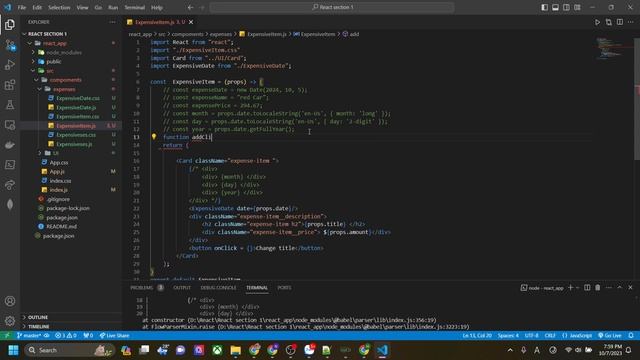The height and width of the screenshot is (360, 640).
Task: Click Go Live in status bar
Action: tap(610, 336)
